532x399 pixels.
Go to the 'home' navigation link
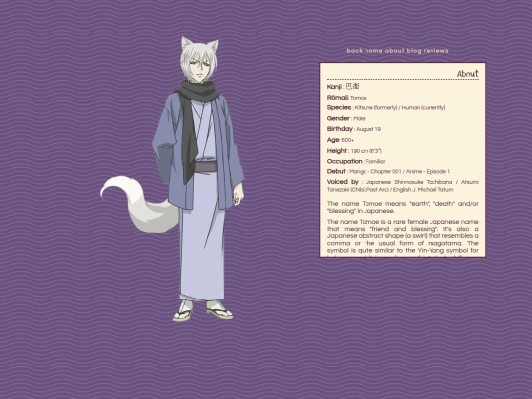pos(373,51)
